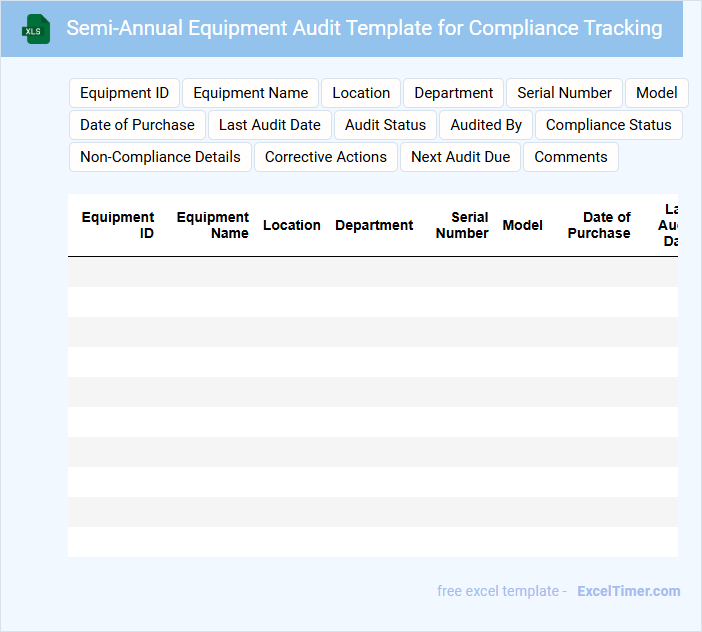
Task: Select the Model tag button
Action: coord(656,93)
